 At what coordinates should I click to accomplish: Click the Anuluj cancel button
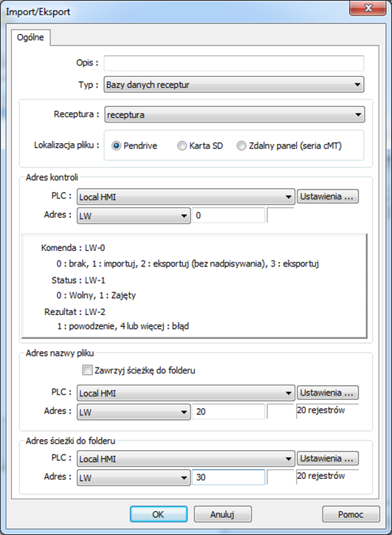coord(223,514)
